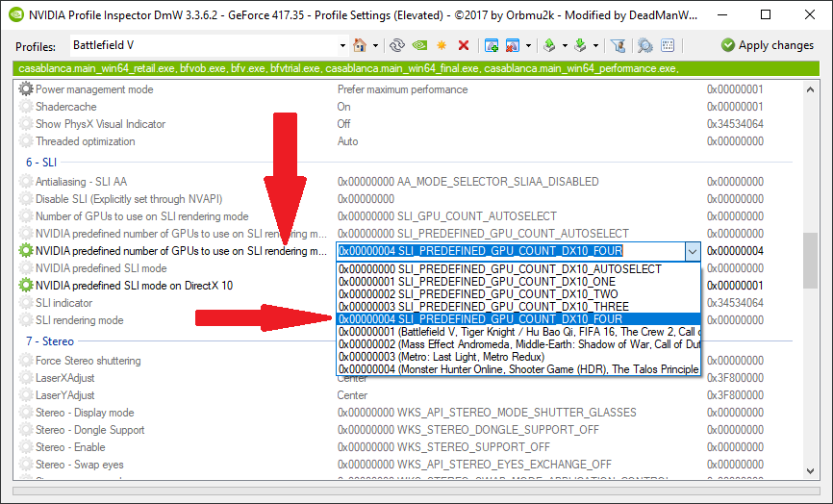
Task: Choose 0x00000003 Metro: Last Light option
Action: (519, 357)
